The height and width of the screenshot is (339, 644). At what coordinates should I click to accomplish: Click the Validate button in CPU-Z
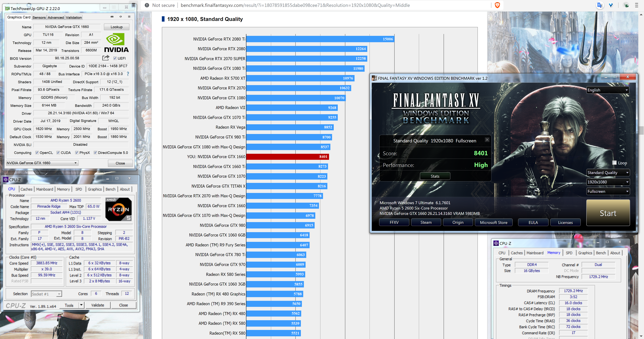(97, 305)
